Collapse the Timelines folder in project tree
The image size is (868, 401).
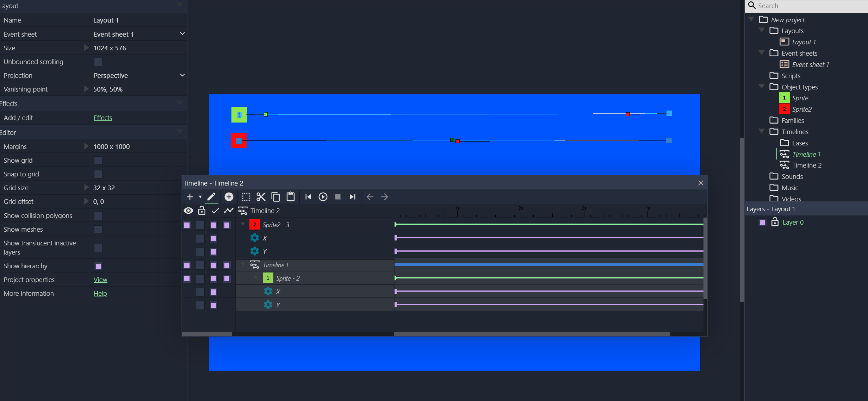coord(762,131)
